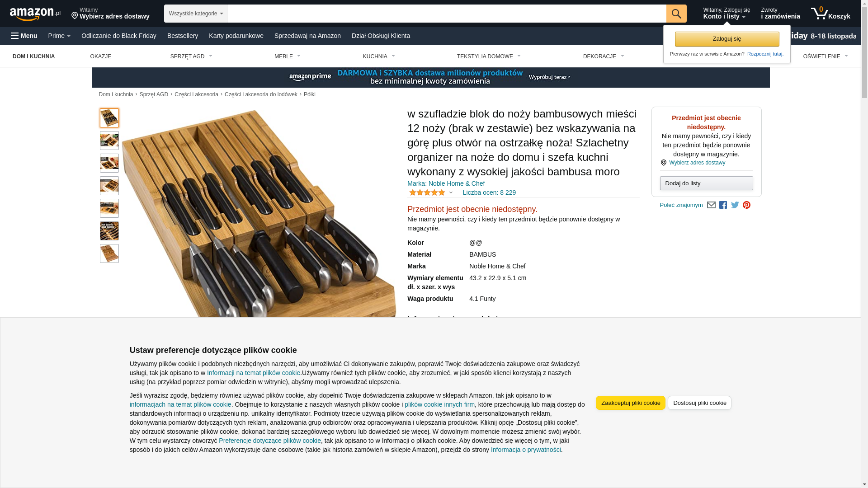868x488 pixels.
Task: Share product on Facebook icon
Action: (x=723, y=205)
